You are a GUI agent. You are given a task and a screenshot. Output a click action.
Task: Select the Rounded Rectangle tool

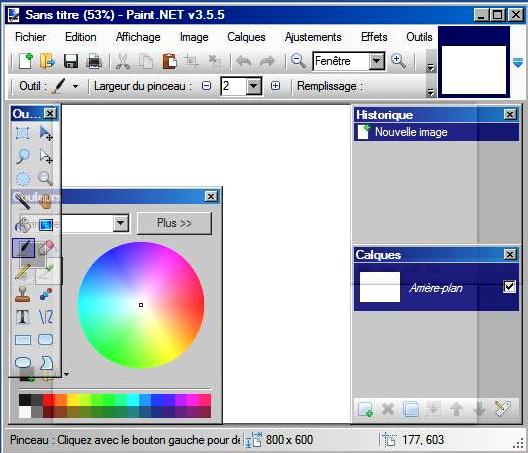(46, 339)
